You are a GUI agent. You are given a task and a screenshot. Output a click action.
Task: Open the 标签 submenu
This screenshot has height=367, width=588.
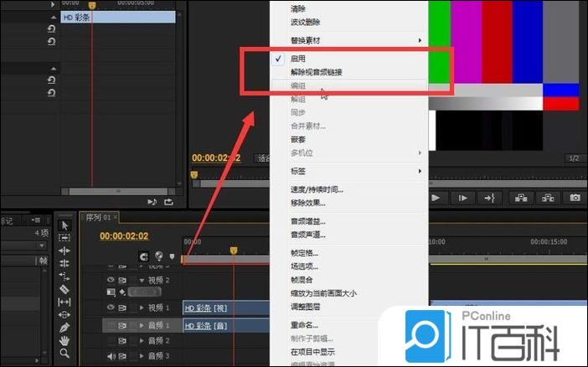(x=349, y=171)
